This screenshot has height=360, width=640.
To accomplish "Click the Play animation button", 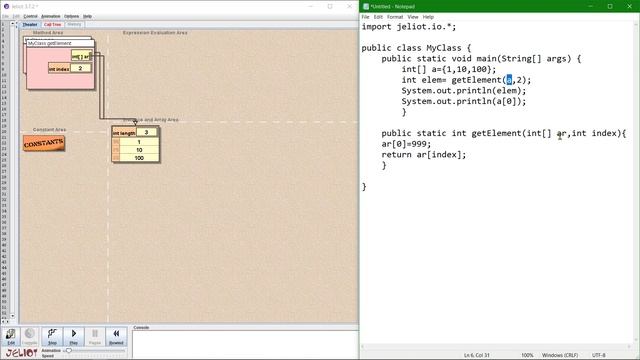I will coord(73,337).
